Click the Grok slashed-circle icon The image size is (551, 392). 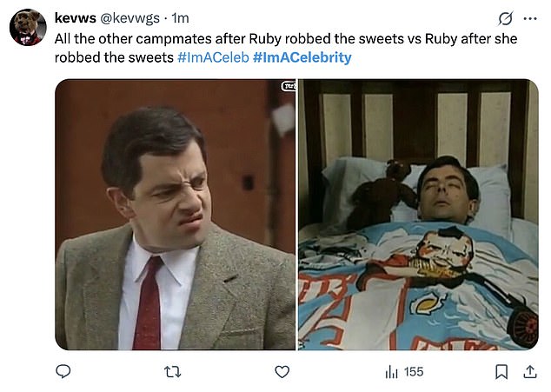pyautogui.click(x=504, y=19)
